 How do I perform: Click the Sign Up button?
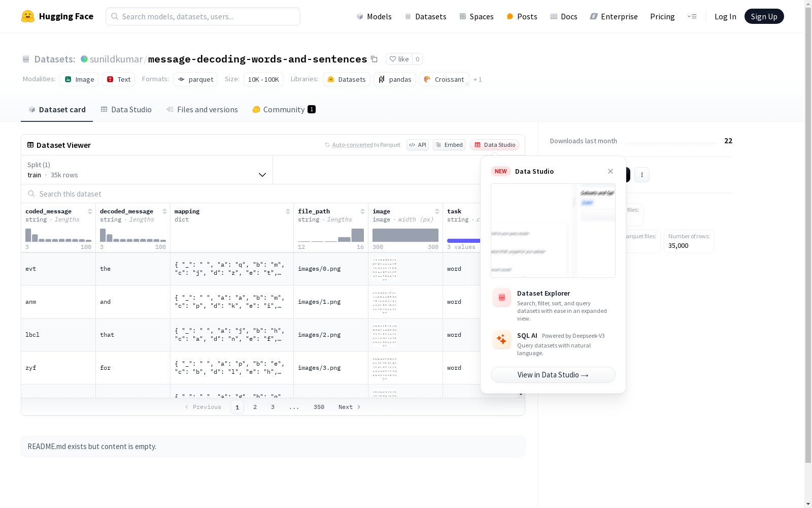click(764, 16)
